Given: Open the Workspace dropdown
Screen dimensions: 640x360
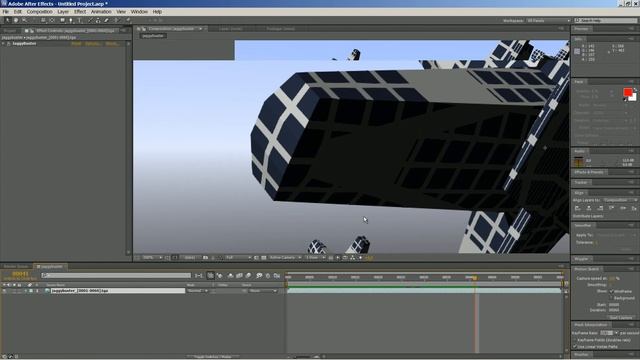Looking at the screenshot, I should [x=548, y=20].
